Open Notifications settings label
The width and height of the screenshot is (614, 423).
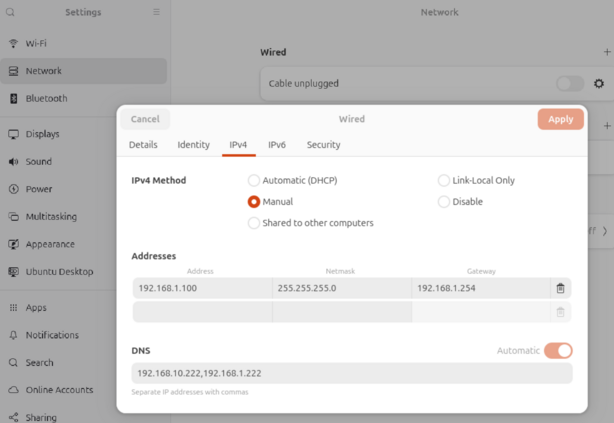tap(52, 335)
